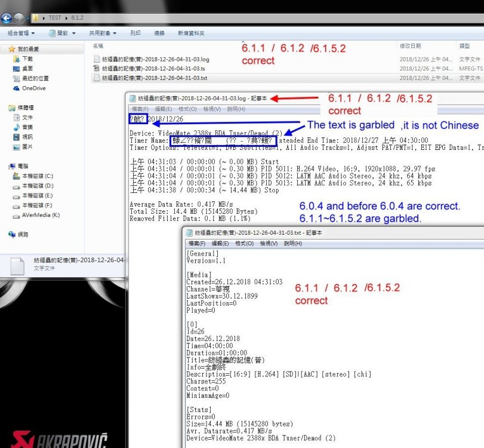Viewport: 484px width, 448px height.
Task: Click the file thumbnail in the details pane
Action: pyautogui.click(x=17, y=266)
